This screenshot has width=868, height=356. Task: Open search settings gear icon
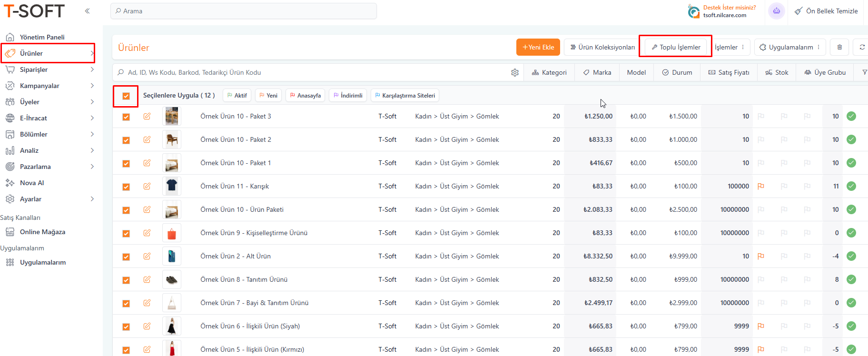pyautogui.click(x=515, y=72)
